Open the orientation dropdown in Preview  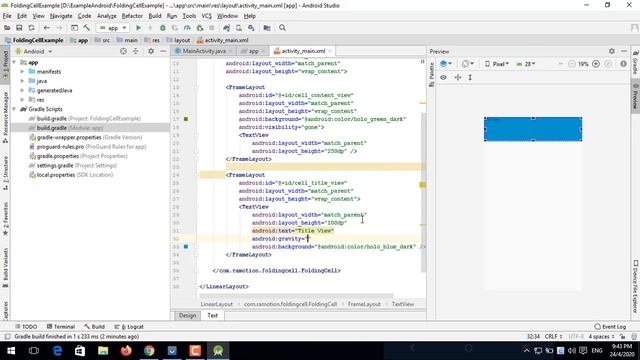pyautogui.click(x=468, y=64)
